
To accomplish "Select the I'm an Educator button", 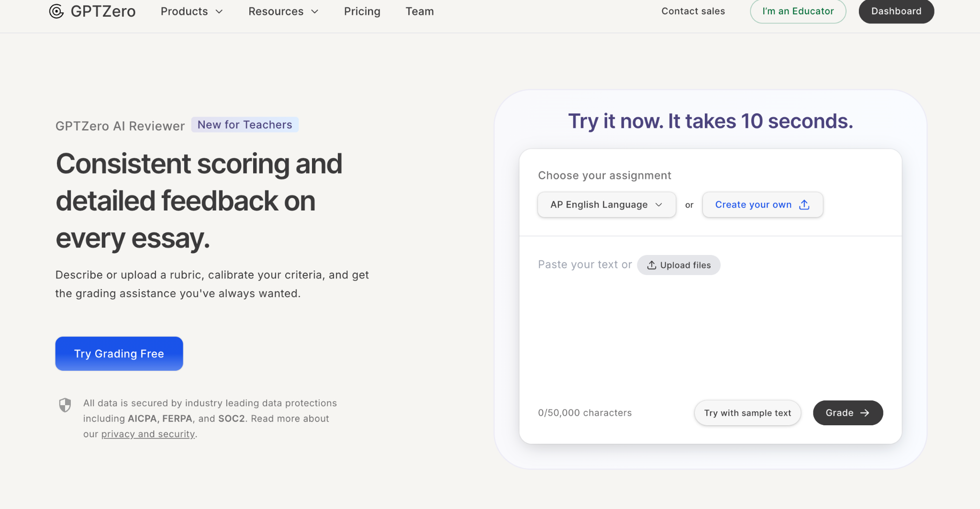I will pos(798,11).
